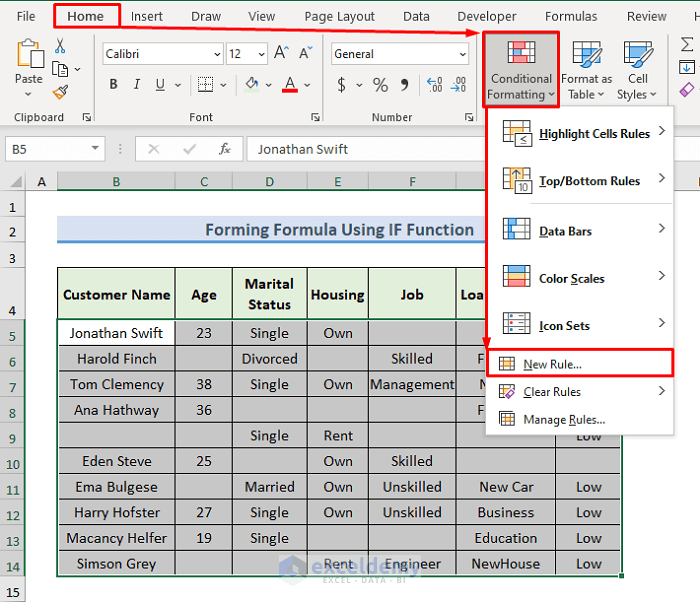Expand Color Scales submenu

click(x=579, y=278)
